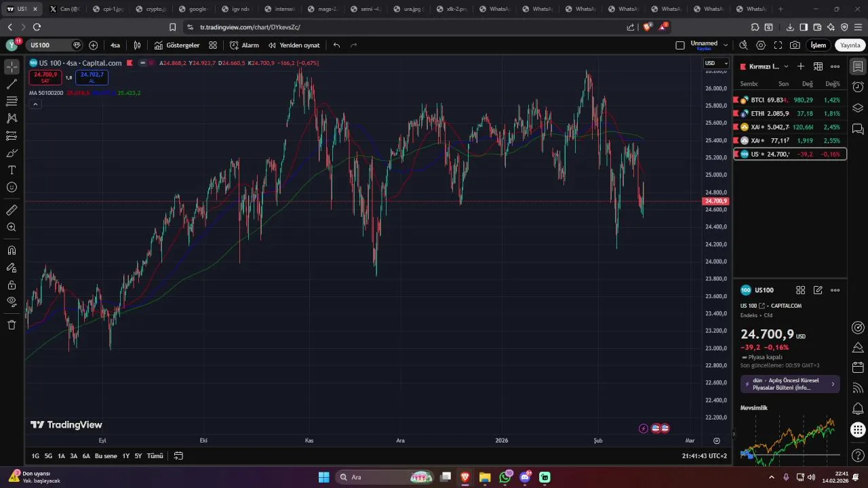Start Yeniden oynat bar replay
Image resolution: width=868 pixels, height=488 pixels.
point(294,45)
